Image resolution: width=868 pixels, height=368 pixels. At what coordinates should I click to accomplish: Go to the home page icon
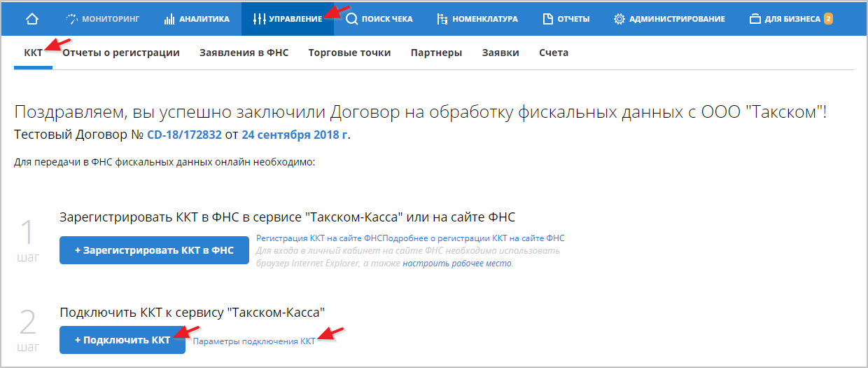[x=31, y=19]
